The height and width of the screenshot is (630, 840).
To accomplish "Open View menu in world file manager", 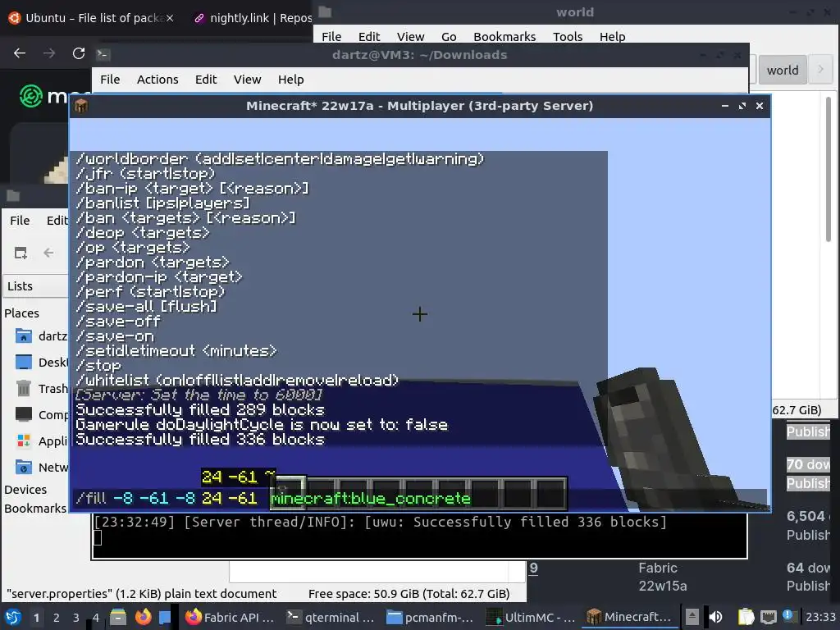I will coord(410,36).
